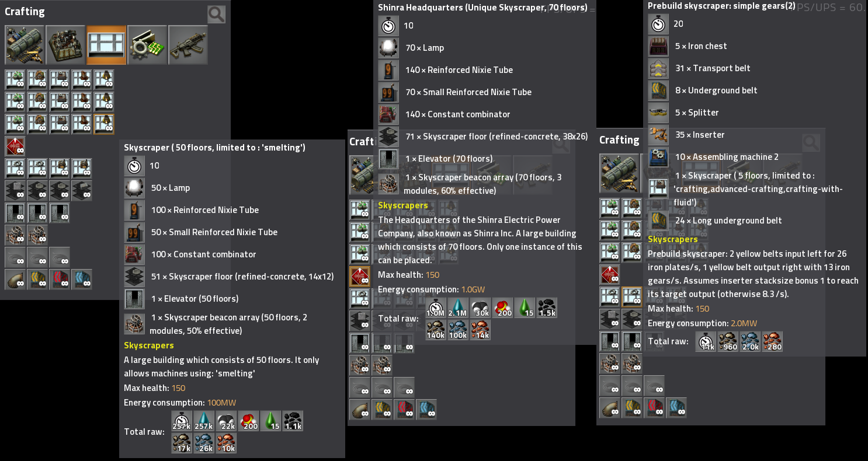This screenshot has height=461, width=868.
Task: Switch to the Production tab in left Crafting panel
Action: click(65, 45)
